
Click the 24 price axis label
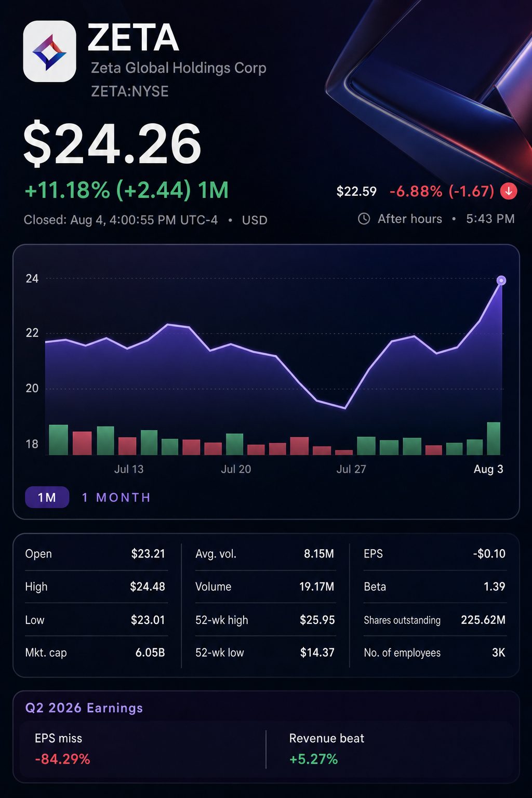[32, 278]
